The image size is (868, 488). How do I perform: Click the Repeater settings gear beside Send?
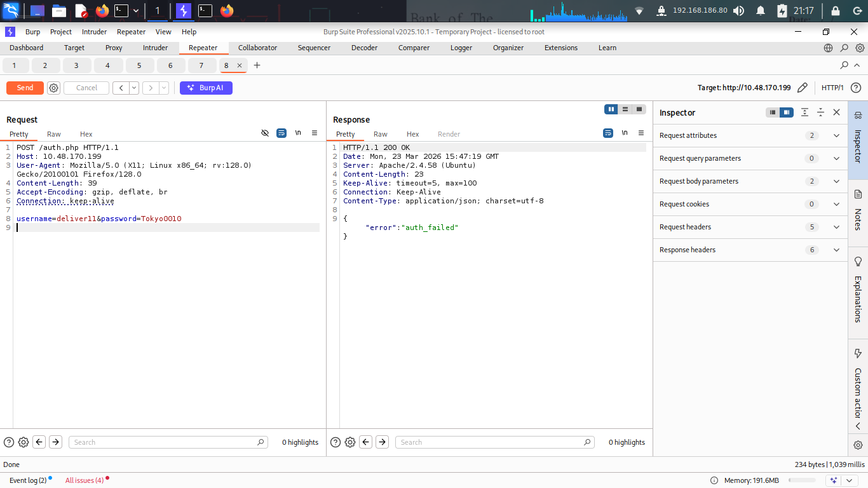coord(54,88)
